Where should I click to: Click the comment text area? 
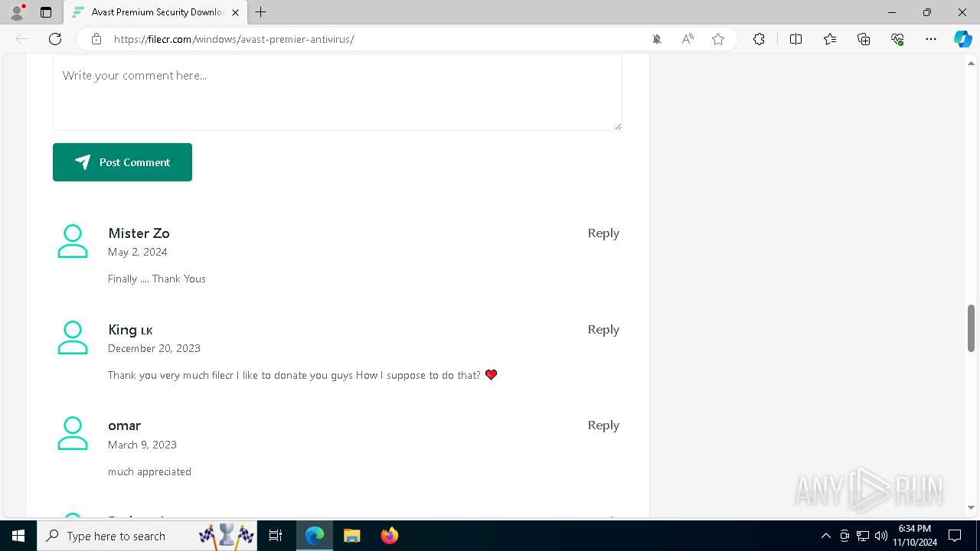pos(337,93)
